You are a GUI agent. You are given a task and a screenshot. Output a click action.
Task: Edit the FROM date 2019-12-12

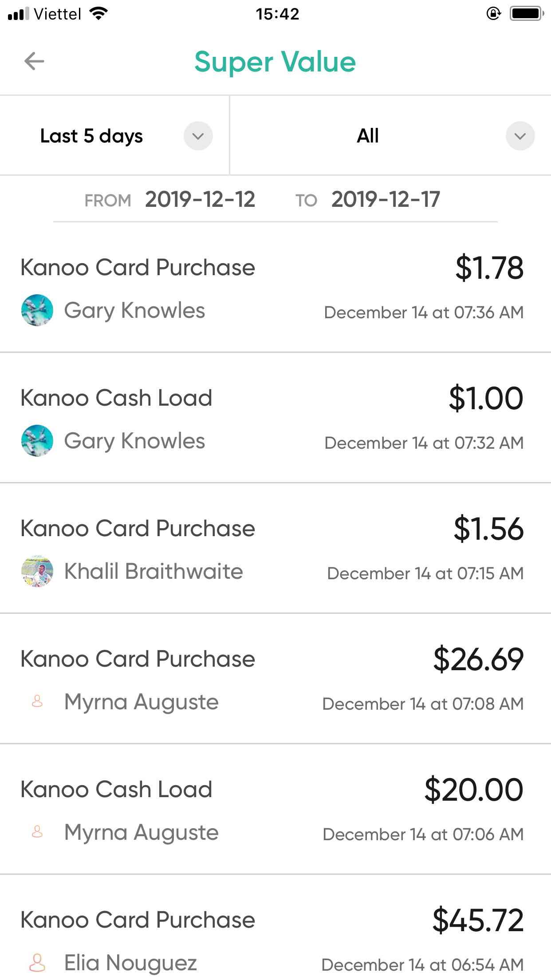click(x=200, y=199)
